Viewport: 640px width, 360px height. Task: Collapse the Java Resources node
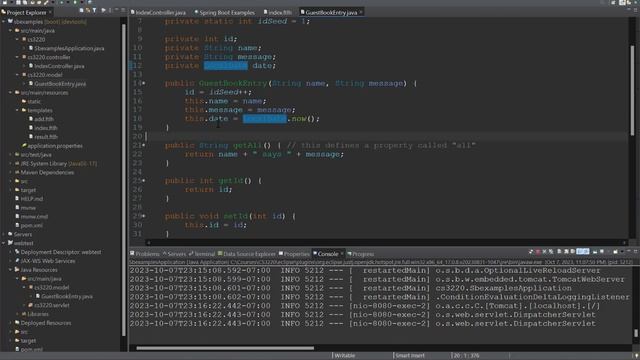(x=11, y=270)
